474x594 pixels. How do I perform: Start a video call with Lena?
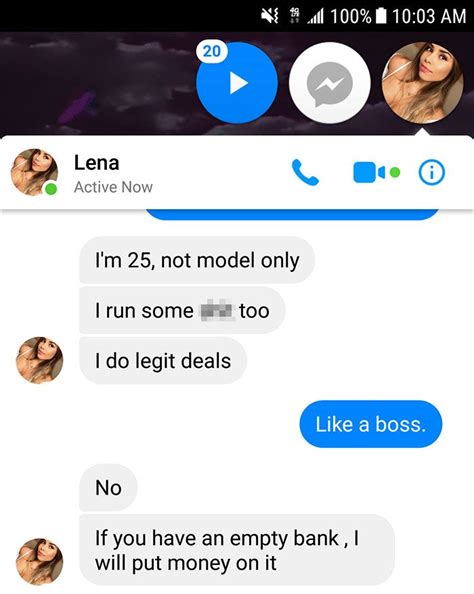pos(376,172)
